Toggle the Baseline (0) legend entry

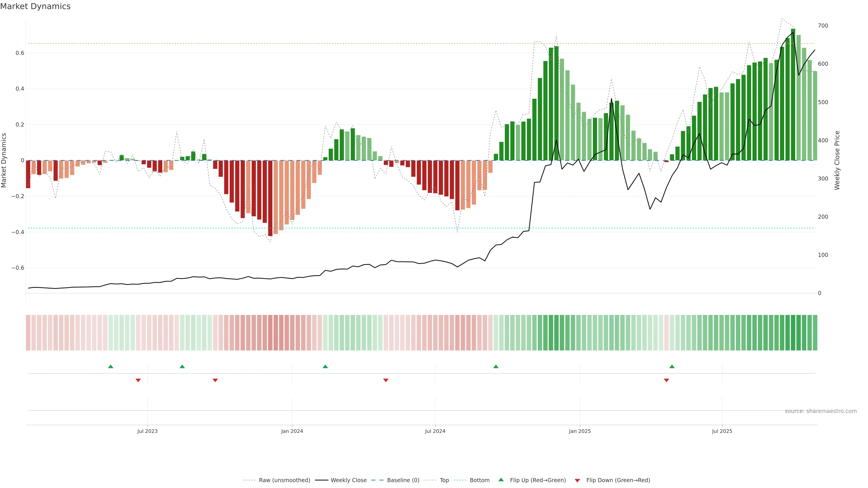(x=403, y=480)
